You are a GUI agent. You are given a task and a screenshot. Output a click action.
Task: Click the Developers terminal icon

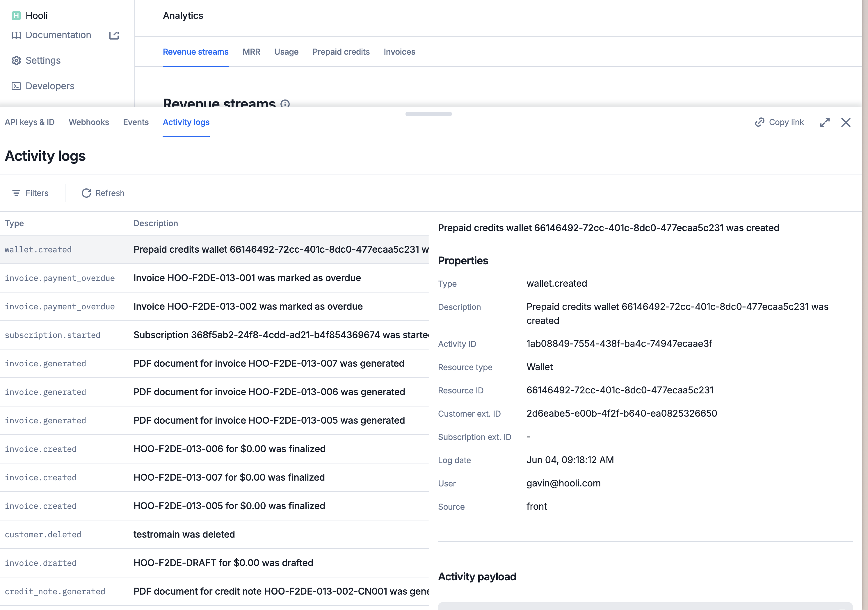click(x=16, y=86)
